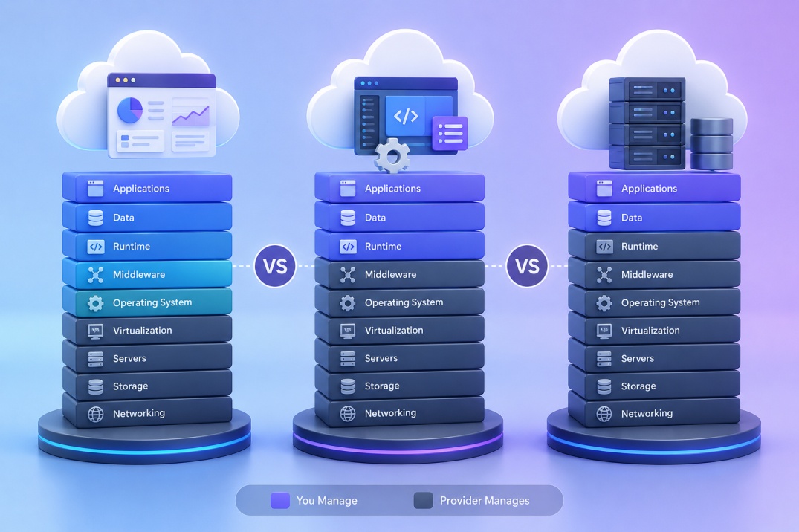Image resolution: width=799 pixels, height=532 pixels.
Task: Select the Runtime code icon in the middle stack
Action: (348, 247)
